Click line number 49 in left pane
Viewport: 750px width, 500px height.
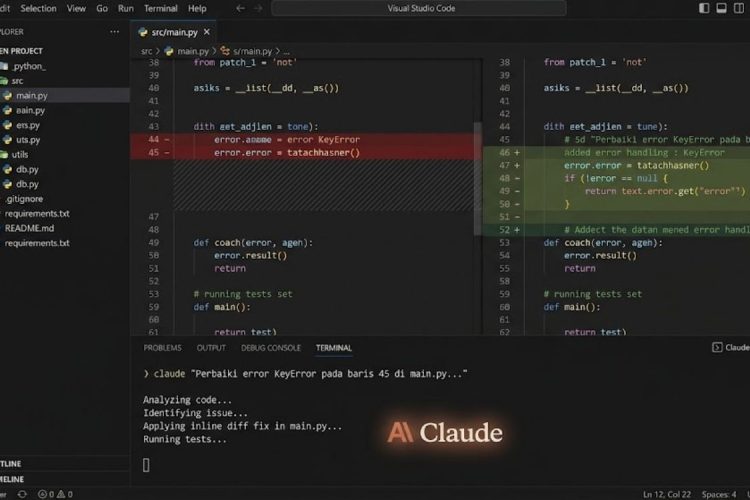tap(154, 243)
